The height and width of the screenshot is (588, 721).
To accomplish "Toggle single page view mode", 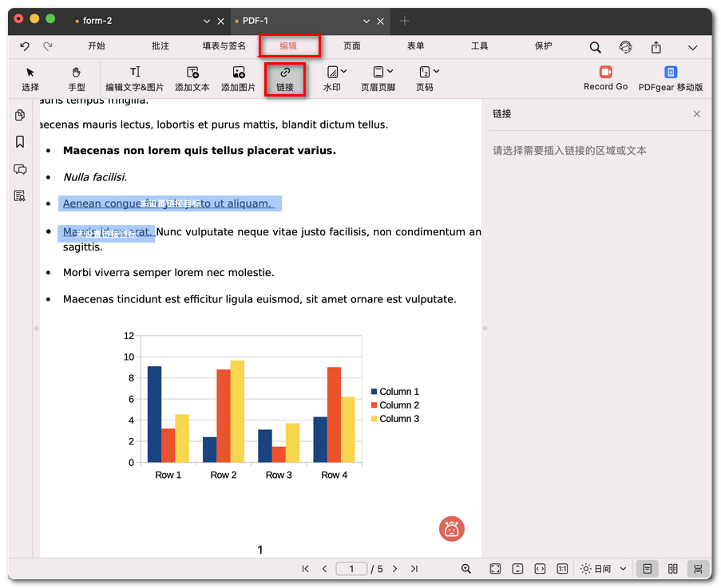I will (648, 569).
